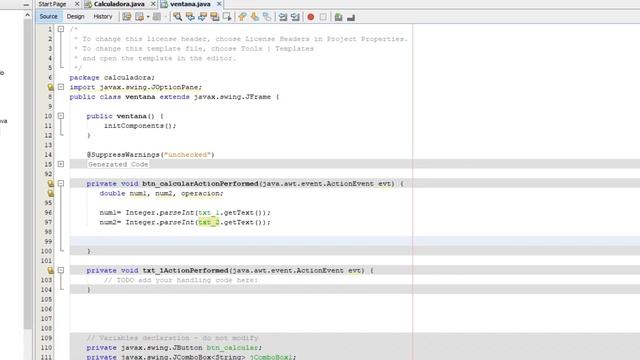Click the hint icon beside btn_calcularActionPerformed
The image size is (640, 360).
coord(50,184)
